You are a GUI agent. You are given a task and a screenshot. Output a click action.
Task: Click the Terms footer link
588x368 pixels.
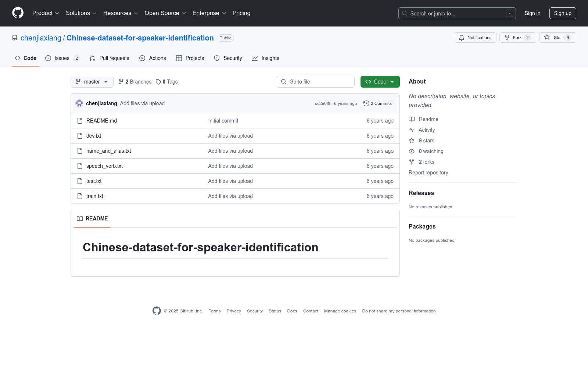(215, 311)
